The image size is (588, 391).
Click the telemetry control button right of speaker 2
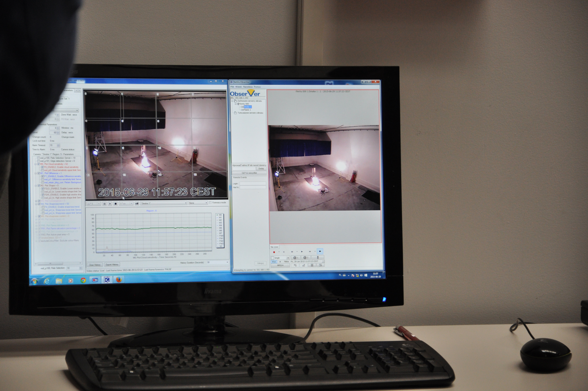[x=318, y=258]
